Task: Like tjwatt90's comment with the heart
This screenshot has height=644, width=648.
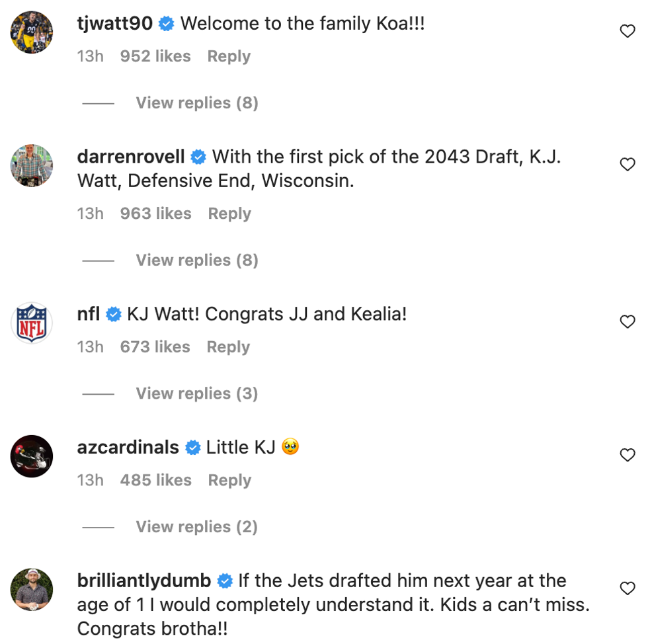Action: pyautogui.click(x=627, y=30)
